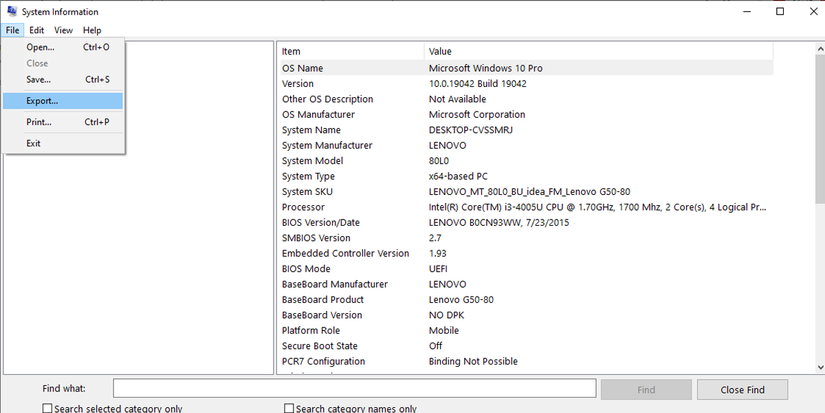Click the Intel Core i3-4005U processor value
This screenshot has height=413, width=825.
tap(597, 207)
